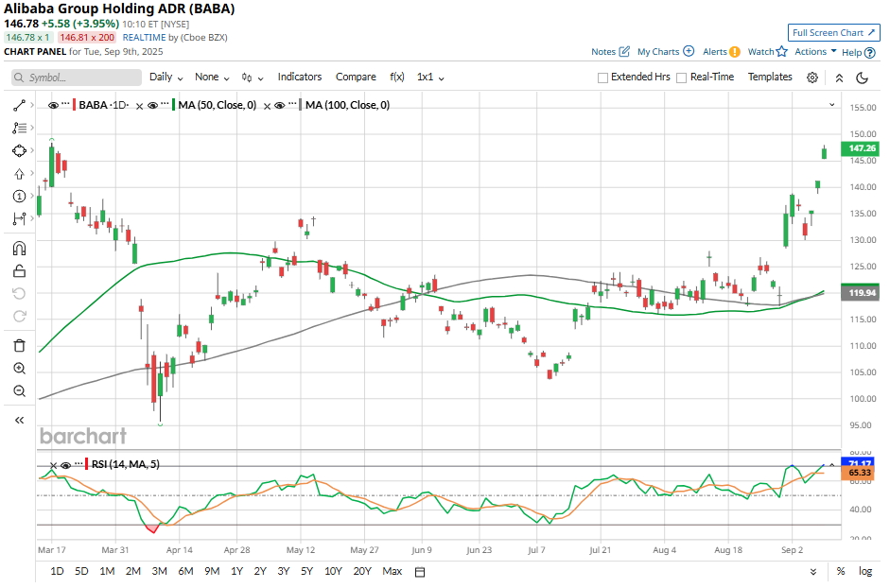Viewport: 890px width, 588px height.
Task: Toggle the magnet snap mode
Action: (x=19, y=248)
